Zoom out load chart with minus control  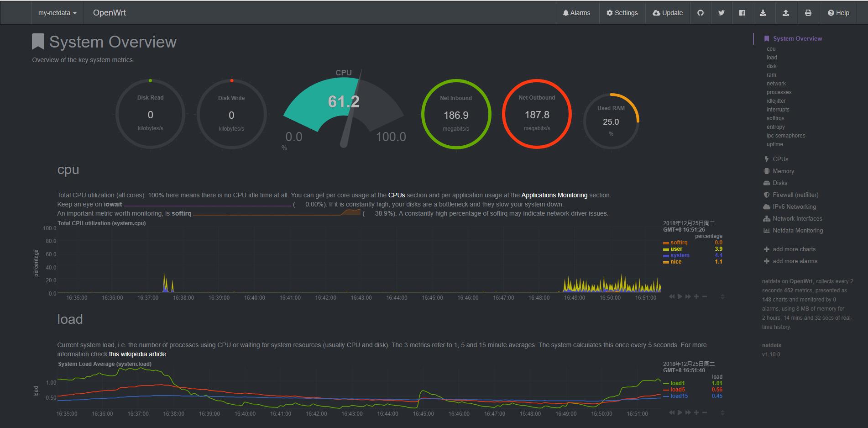point(705,412)
